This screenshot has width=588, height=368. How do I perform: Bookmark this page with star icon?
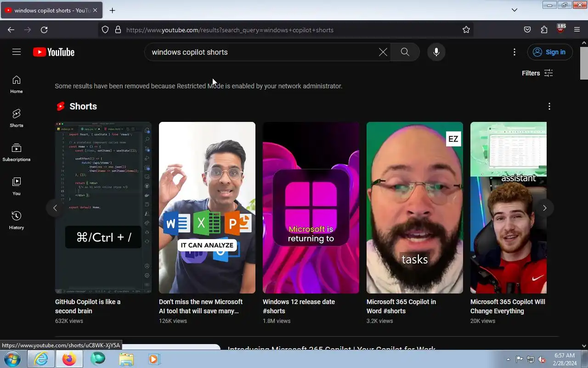[466, 30]
